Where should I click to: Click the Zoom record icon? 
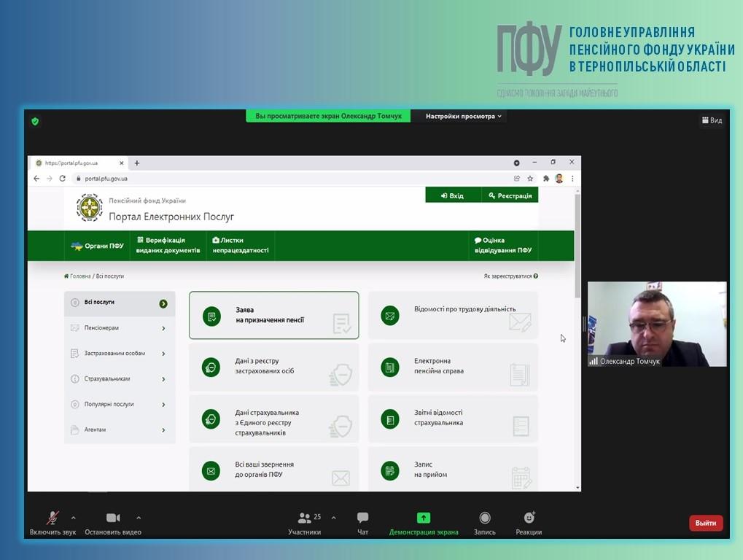485,518
